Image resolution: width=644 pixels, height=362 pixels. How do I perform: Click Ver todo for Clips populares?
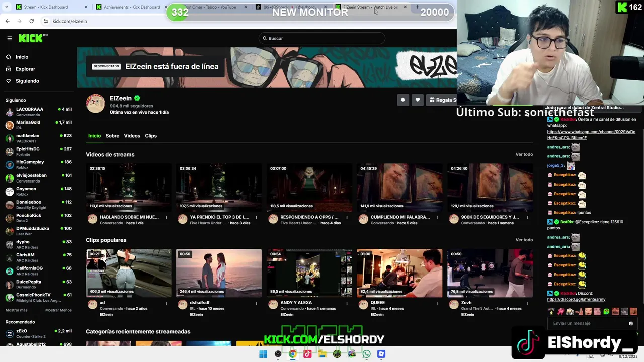(524, 240)
